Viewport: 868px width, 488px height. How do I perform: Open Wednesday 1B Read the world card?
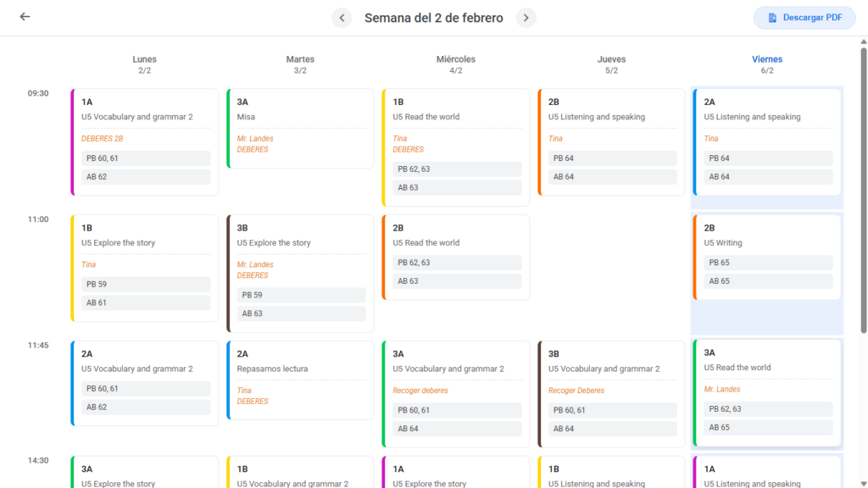(x=455, y=147)
